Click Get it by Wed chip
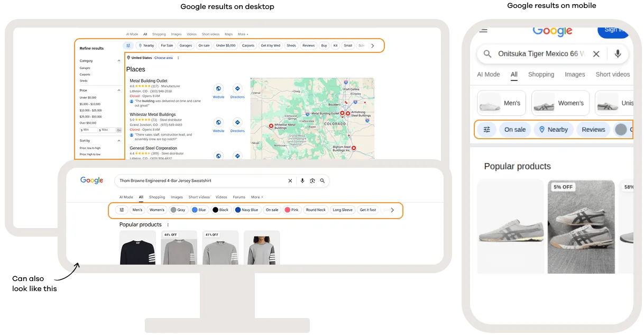This screenshot has height=335, width=644. pos(271,46)
